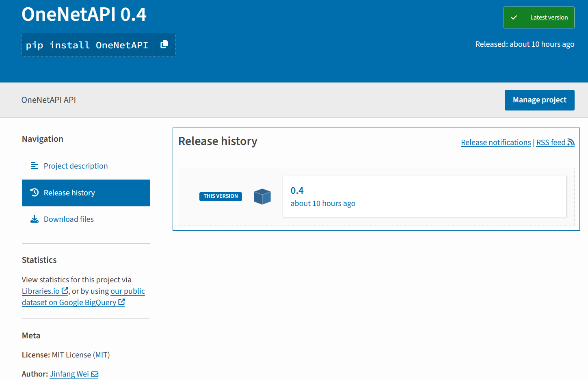The image size is (588, 379).
Task: Open the RSS feed link
Action: coord(555,143)
